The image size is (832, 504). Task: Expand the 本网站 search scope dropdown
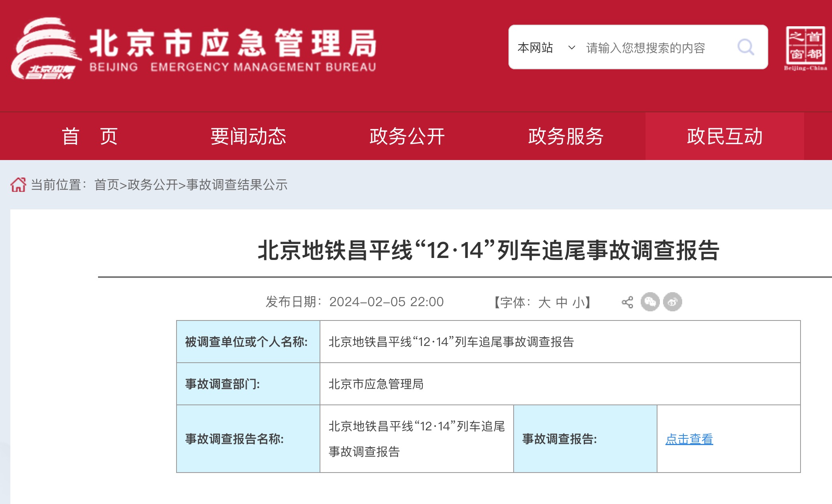click(x=546, y=48)
